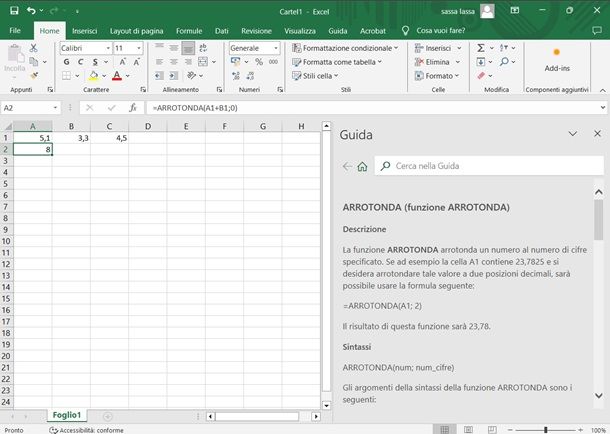
Task: Add a new sheet with plus button
Action: (x=108, y=416)
